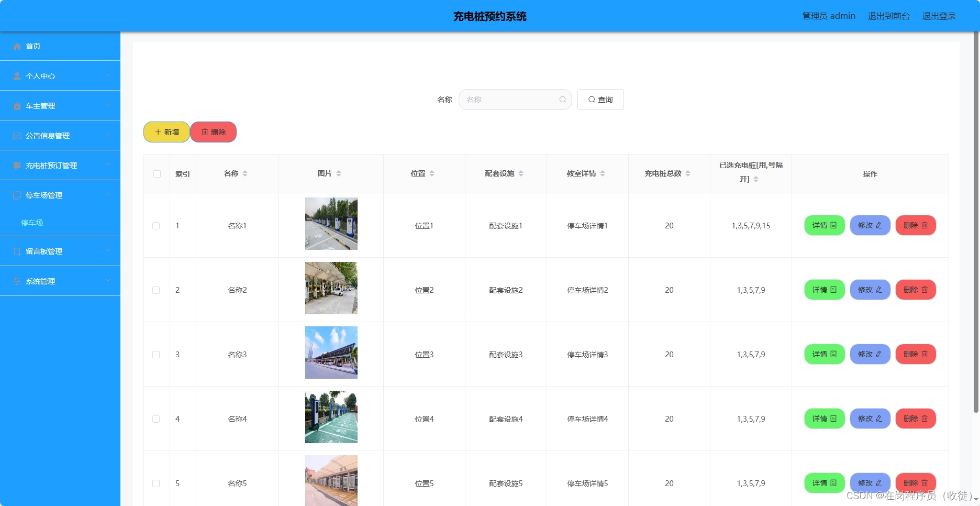Sort by the 位置 column arrows
The height and width of the screenshot is (506, 980).
432,173
